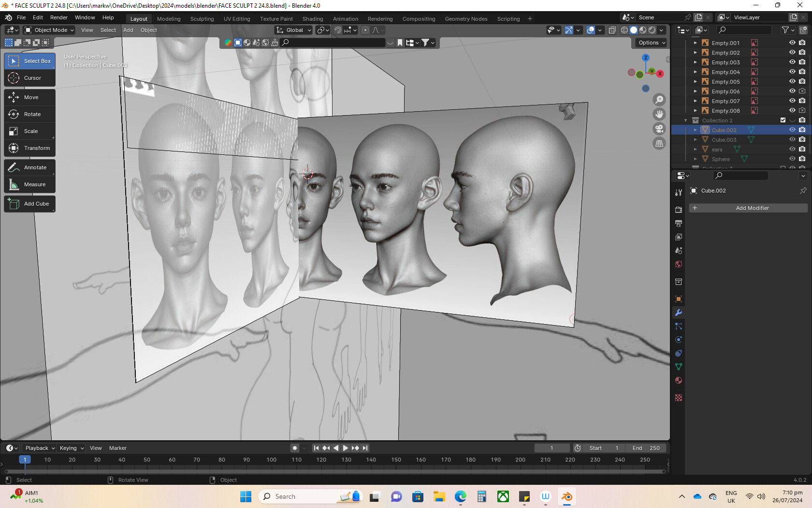Expand the Cube.002 outliner item
The image size is (812, 508).
pos(696,130)
